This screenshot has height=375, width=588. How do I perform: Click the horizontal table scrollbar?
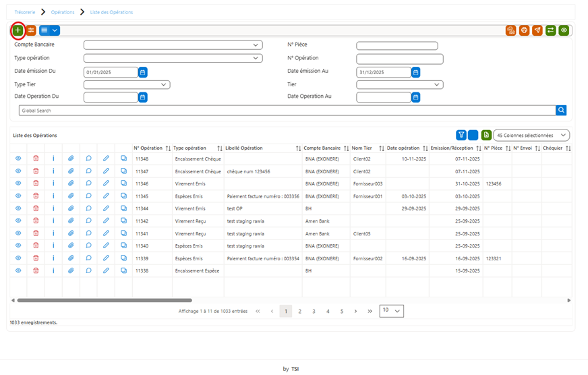[105, 300]
